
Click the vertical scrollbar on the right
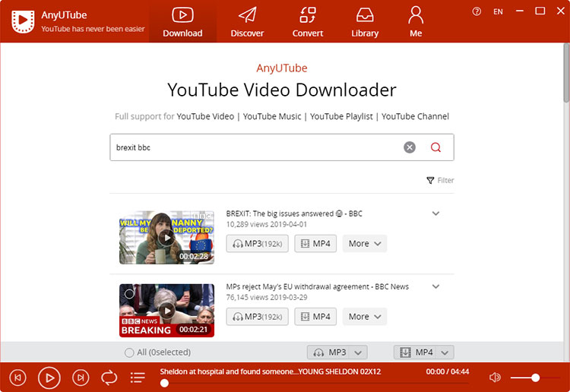(566, 73)
